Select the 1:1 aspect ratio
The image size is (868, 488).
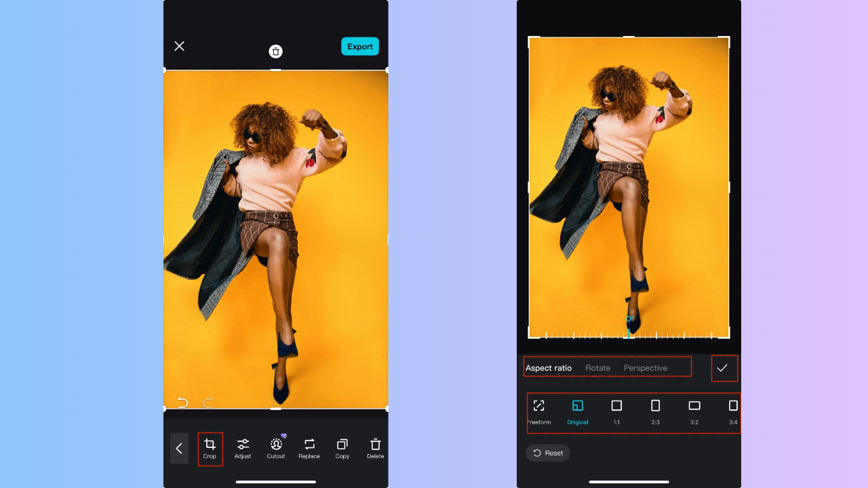pyautogui.click(x=616, y=410)
